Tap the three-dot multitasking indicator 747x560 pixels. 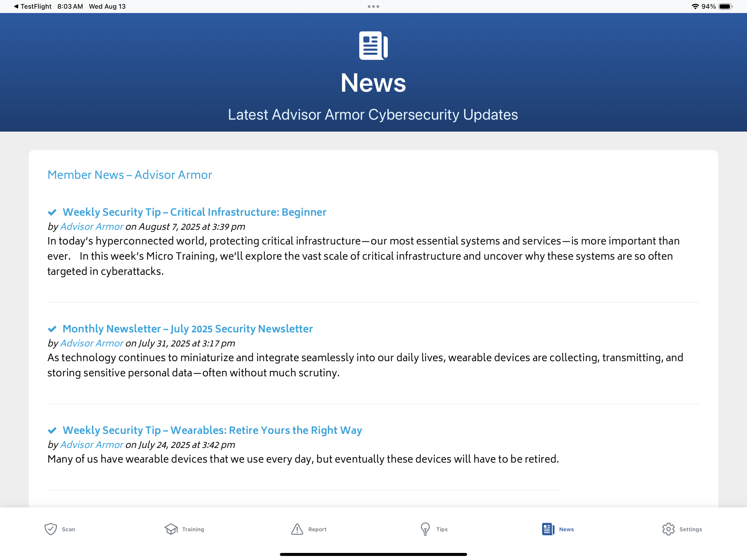click(x=373, y=7)
